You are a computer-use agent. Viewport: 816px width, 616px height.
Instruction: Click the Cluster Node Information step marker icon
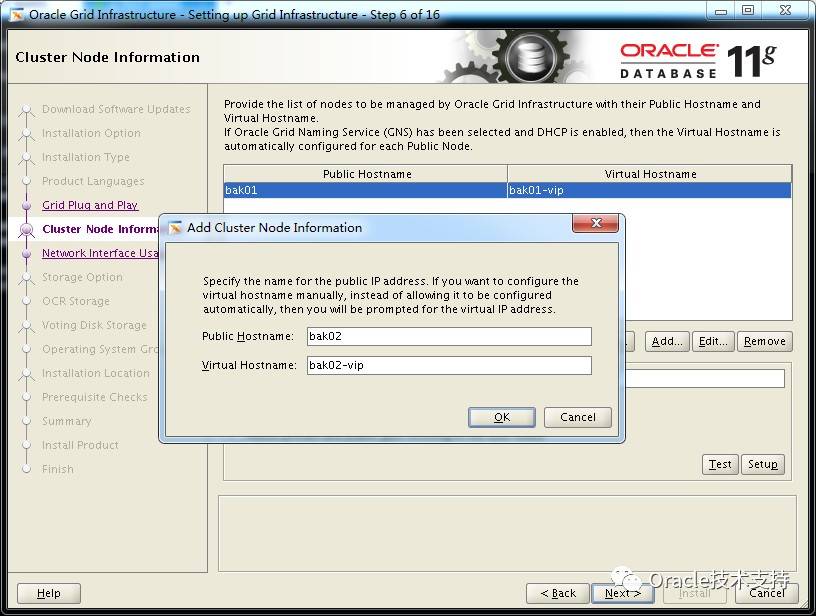click(x=27, y=229)
